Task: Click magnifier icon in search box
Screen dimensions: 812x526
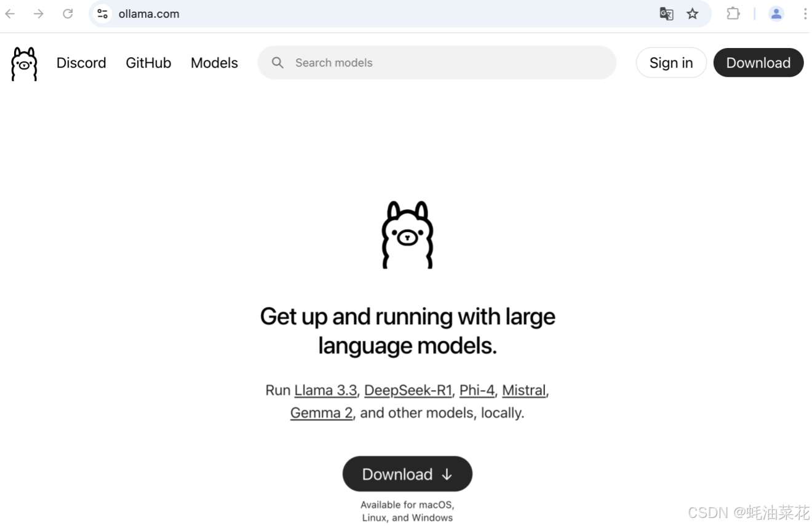Action: click(x=277, y=63)
